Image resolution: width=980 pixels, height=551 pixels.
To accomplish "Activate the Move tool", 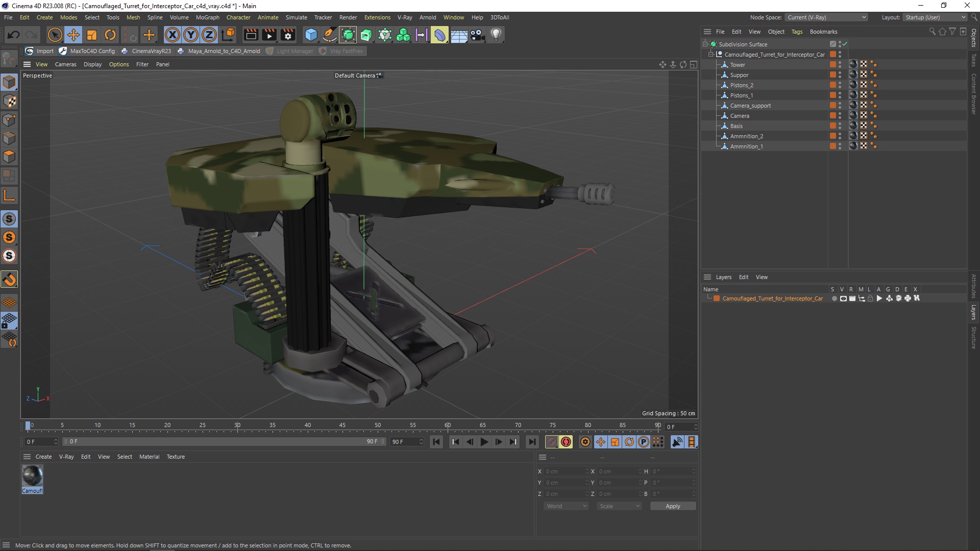I will pos(73,35).
